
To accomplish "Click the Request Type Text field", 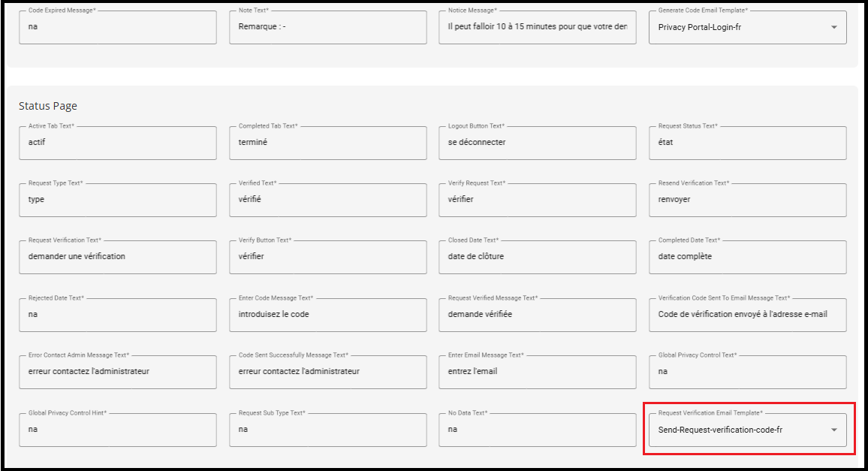I will [118, 200].
